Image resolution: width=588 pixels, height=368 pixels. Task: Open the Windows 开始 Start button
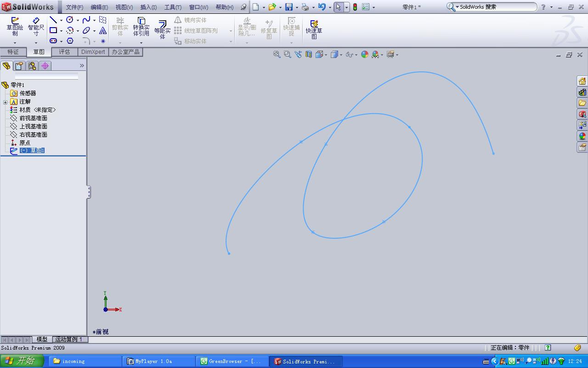22,361
